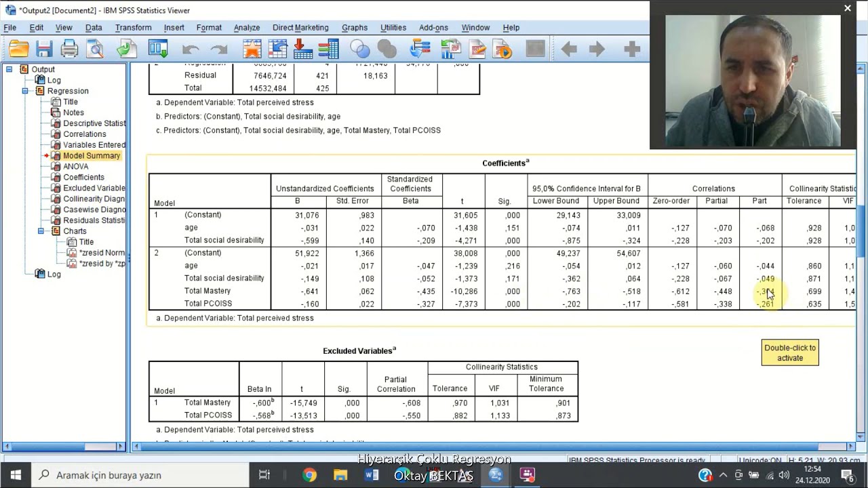868x488 pixels.
Task: Close the webcam overlay with X
Action: tap(848, 8)
